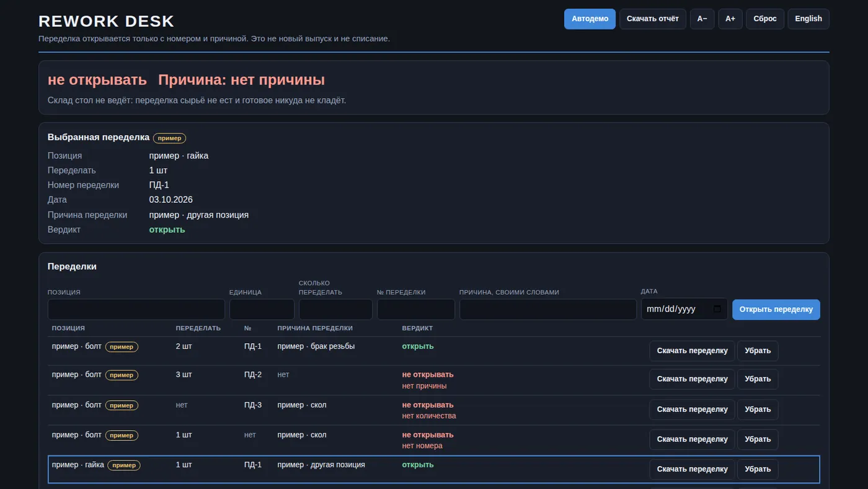Remove the ПД-2 row
The width and height of the screenshot is (868, 489).
click(758, 379)
